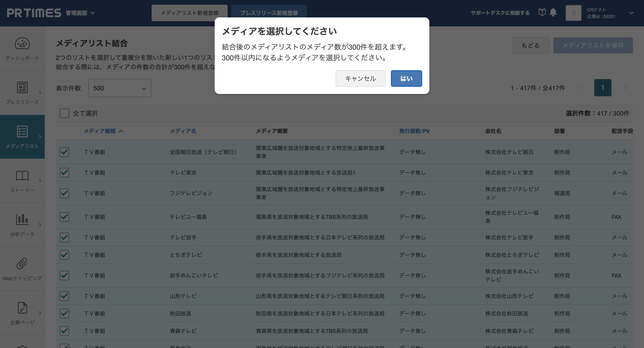Tick the 全て選択 checkbox
This screenshot has height=348, width=644.
64,113
